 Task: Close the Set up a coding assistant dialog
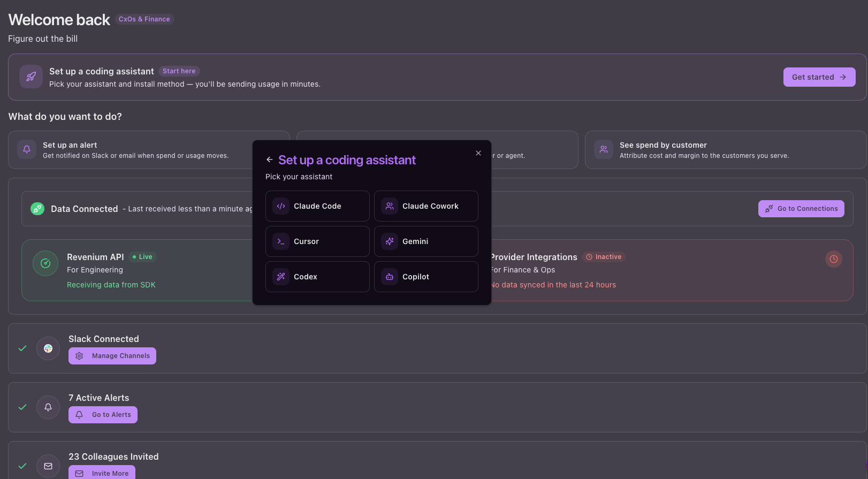point(478,153)
